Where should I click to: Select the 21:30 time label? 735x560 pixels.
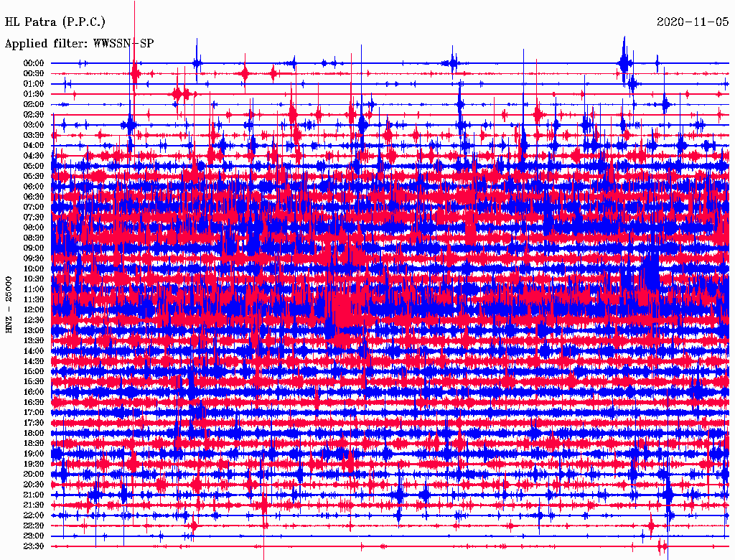click(34, 505)
